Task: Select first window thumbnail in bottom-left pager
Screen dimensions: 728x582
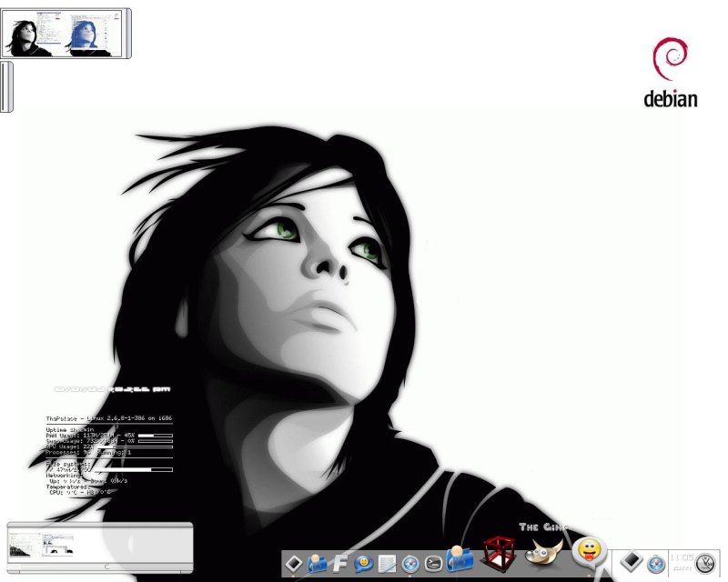Action: [25, 545]
